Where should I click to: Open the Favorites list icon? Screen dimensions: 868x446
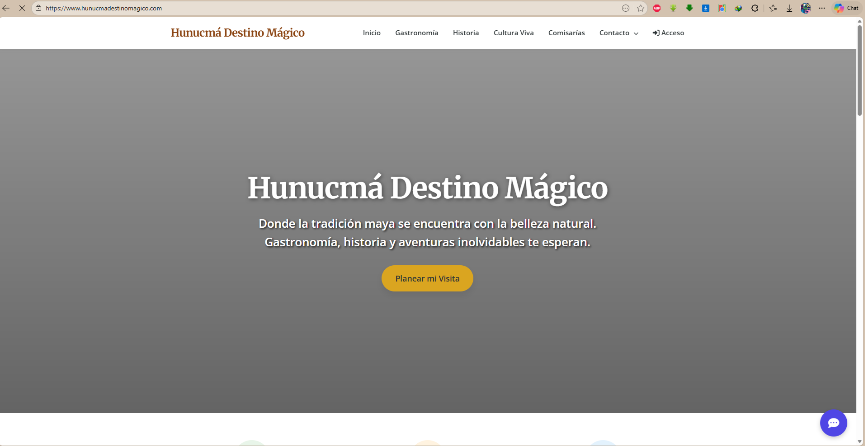[773, 8]
